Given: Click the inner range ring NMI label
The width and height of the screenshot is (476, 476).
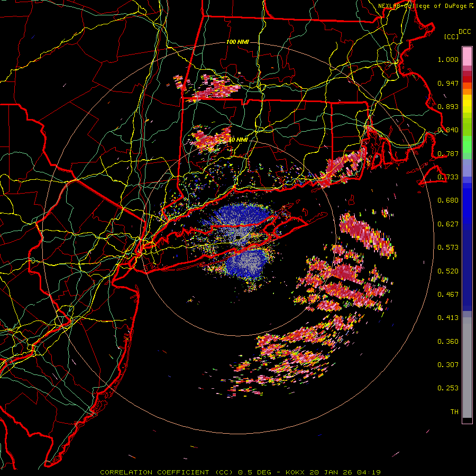Looking at the screenshot, I should [x=239, y=140].
